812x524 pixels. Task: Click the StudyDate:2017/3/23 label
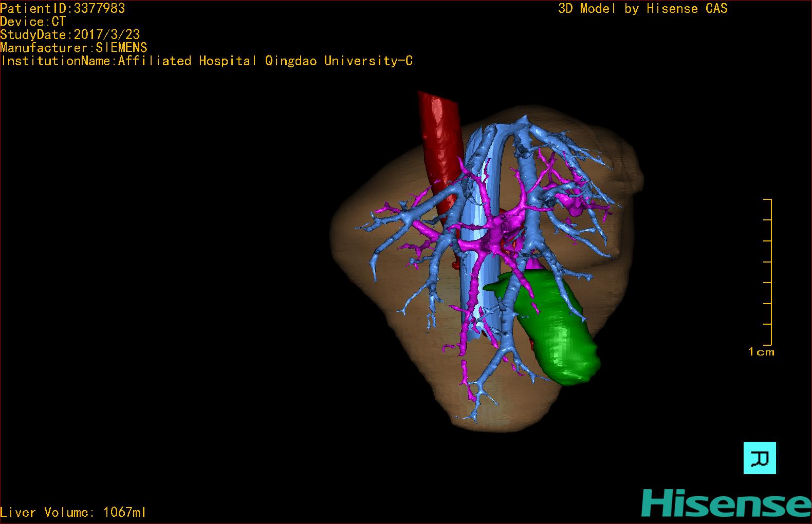click(x=70, y=35)
